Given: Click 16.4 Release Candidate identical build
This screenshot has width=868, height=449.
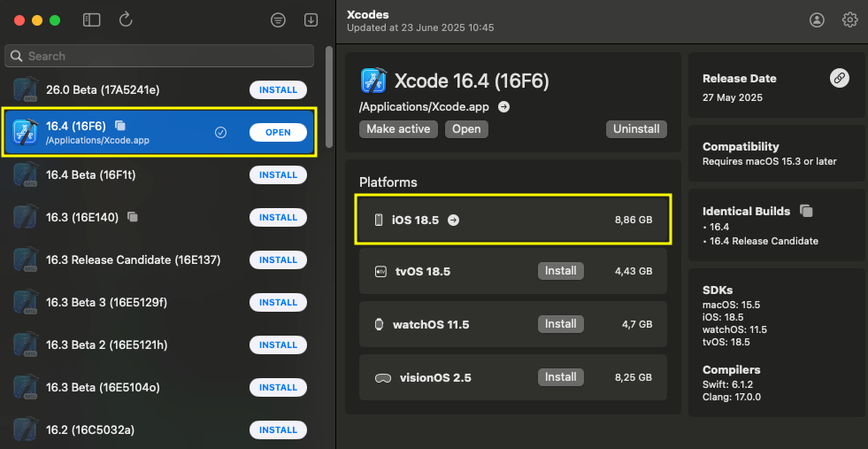Looking at the screenshot, I should point(764,241).
